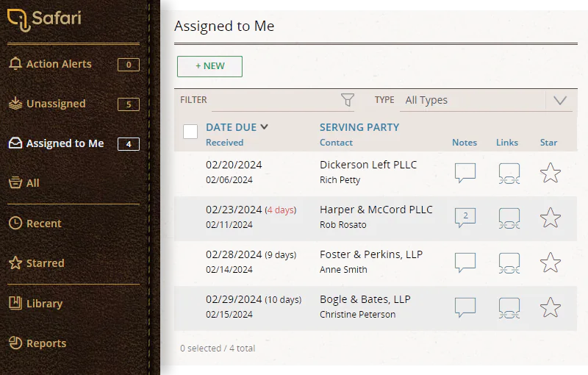Star the Dickerson Left PLLC row
588x375 pixels.
click(551, 173)
